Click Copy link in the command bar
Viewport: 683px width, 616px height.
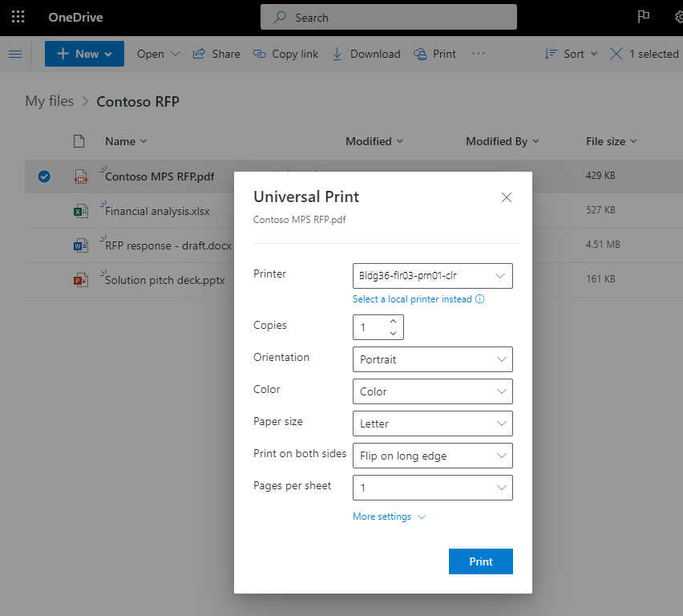(x=285, y=54)
